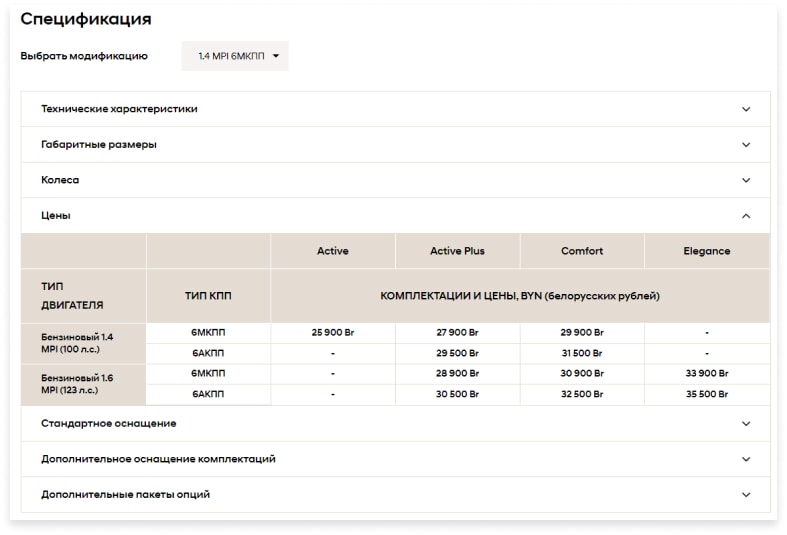Expand Колеса section chevron
The width and height of the screenshot is (787, 535).
coord(746,180)
